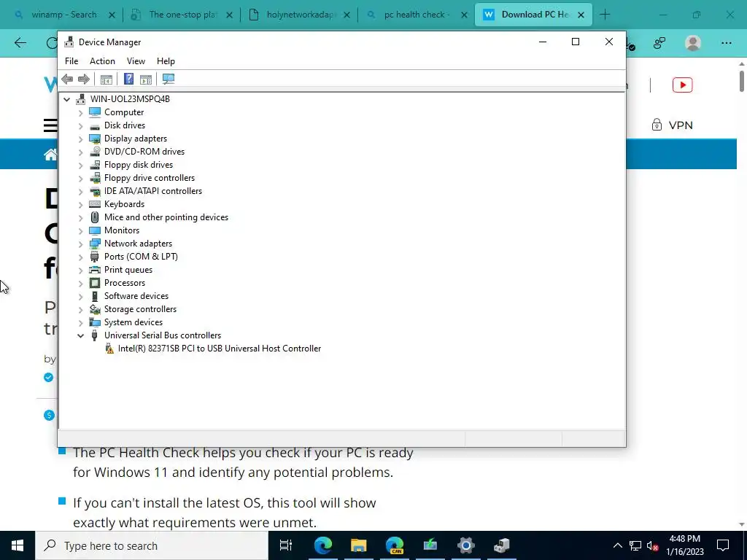Select the Processors icon
Screen dimensions: 747x560
[95, 283]
